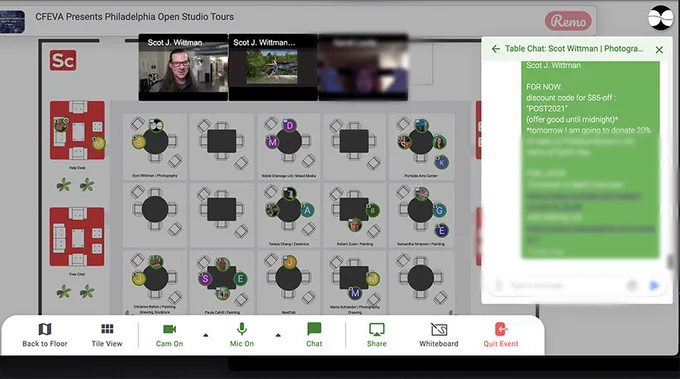Viewport: 680px width, 379px height.
Task: Click the K avatar at Portside Arts Center
Action: 441,163
